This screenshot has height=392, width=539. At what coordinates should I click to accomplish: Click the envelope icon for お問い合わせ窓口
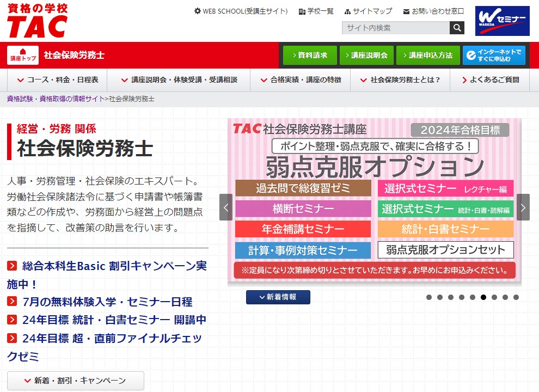pyautogui.click(x=407, y=10)
